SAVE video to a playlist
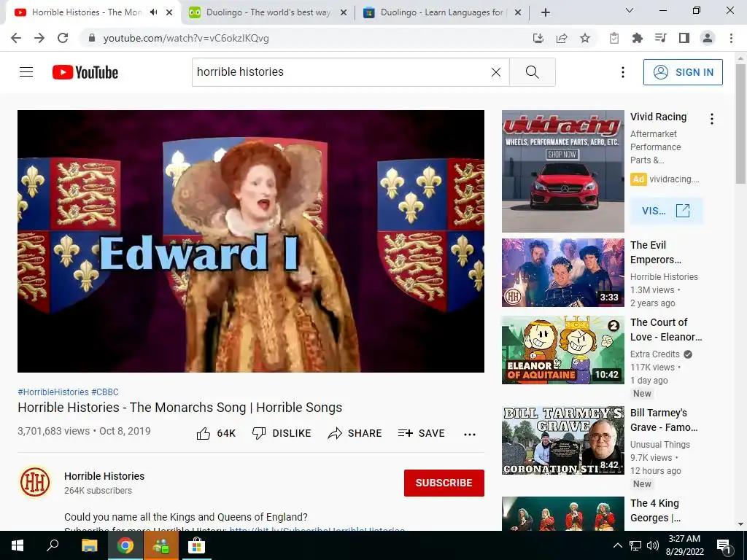This screenshot has height=560, width=747. (x=422, y=433)
